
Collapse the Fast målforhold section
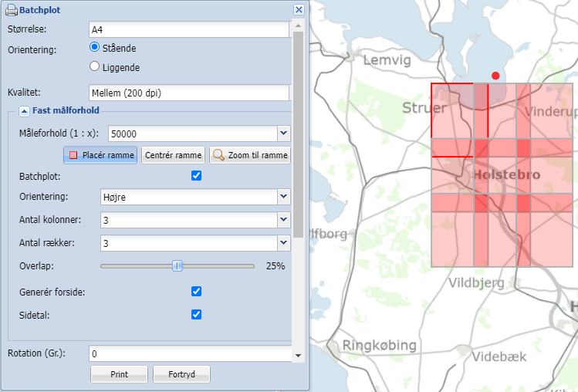pos(24,111)
